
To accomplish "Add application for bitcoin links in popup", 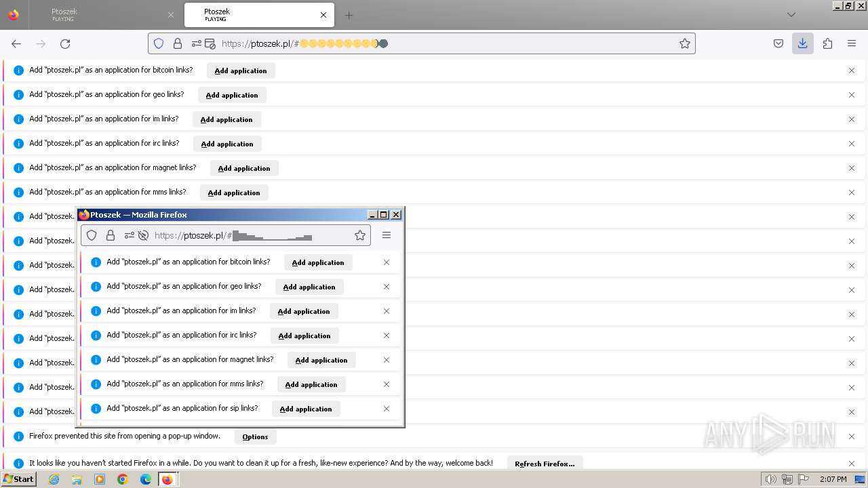I will pos(318,262).
